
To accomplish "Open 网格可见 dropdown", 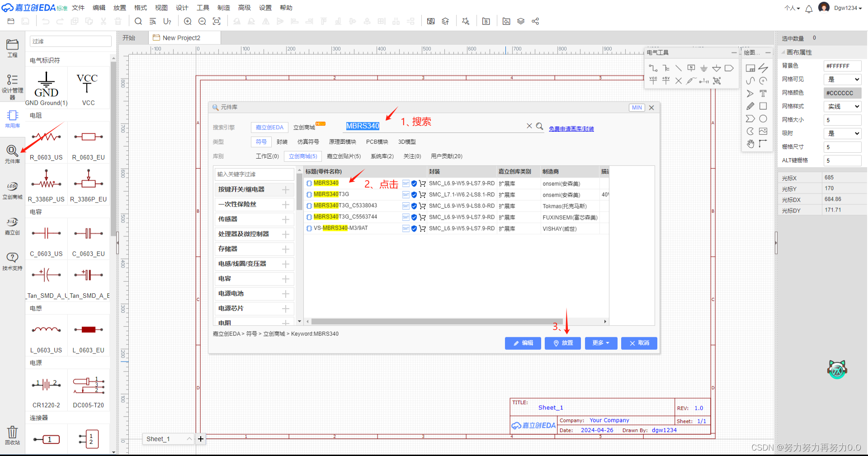I will [x=842, y=79].
